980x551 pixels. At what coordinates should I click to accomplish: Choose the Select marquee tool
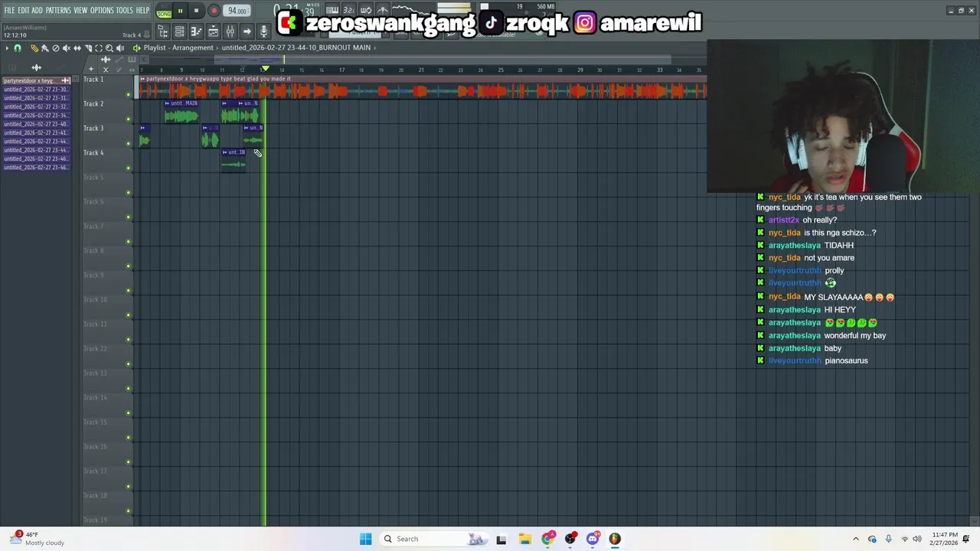99,48
